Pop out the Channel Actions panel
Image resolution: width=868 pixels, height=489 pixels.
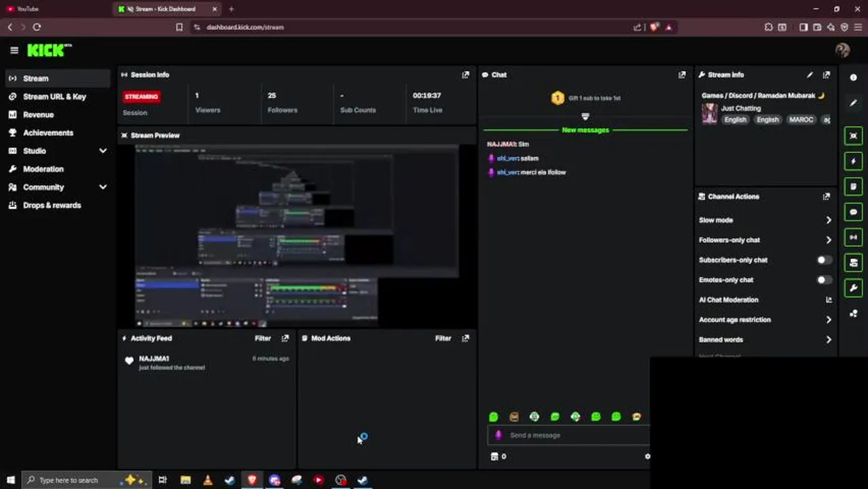(827, 196)
